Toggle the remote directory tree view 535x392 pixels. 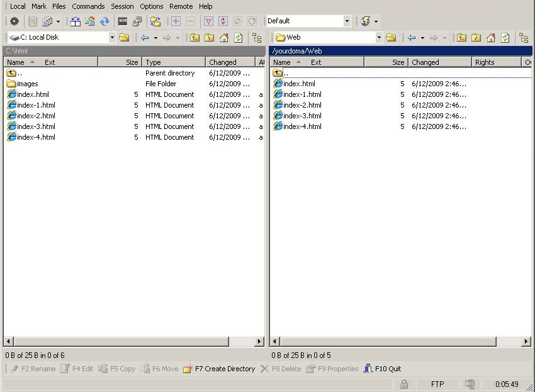pyautogui.click(x=524, y=38)
